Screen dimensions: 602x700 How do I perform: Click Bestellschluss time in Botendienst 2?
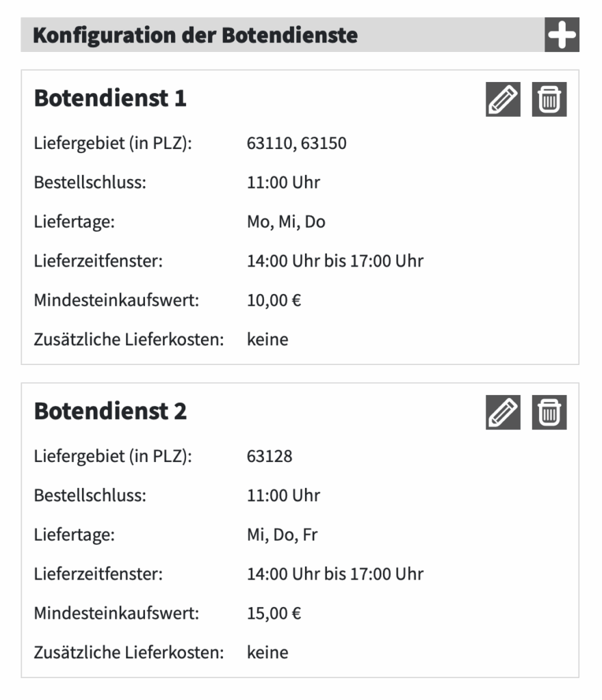283,495
